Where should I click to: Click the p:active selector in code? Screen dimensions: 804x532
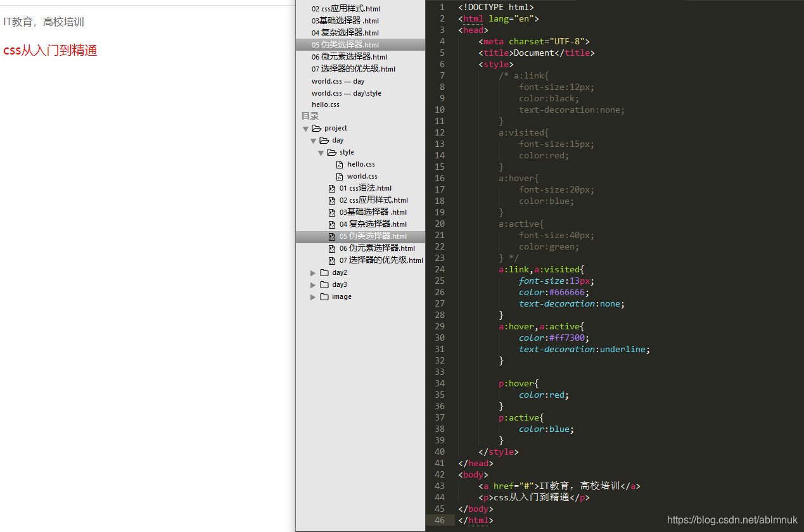(x=519, y=417)
